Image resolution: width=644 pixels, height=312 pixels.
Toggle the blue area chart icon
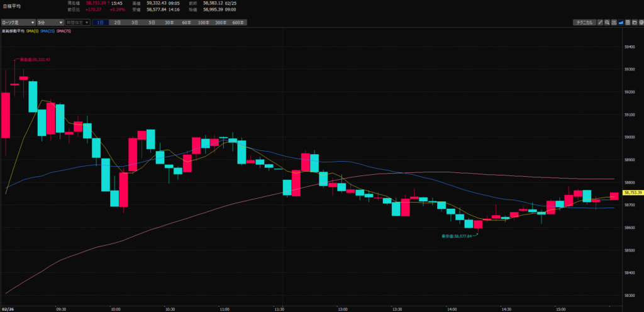tap(621, 23)
